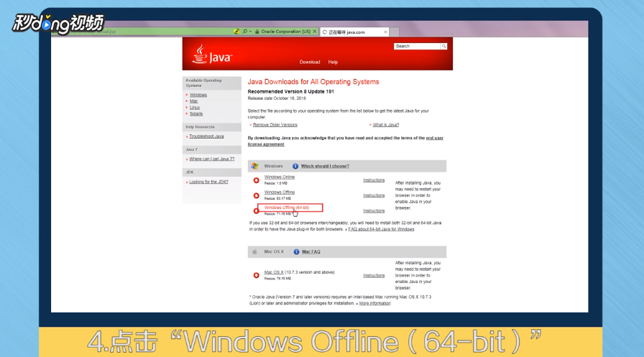Click the stop X in the address bar

[x=315, y=31]
